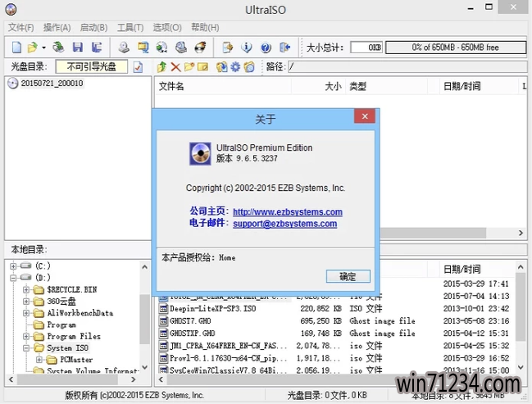Expand the (C:) drive node
The width and height of the screenshot is (532, 404).
pos(13,266)
